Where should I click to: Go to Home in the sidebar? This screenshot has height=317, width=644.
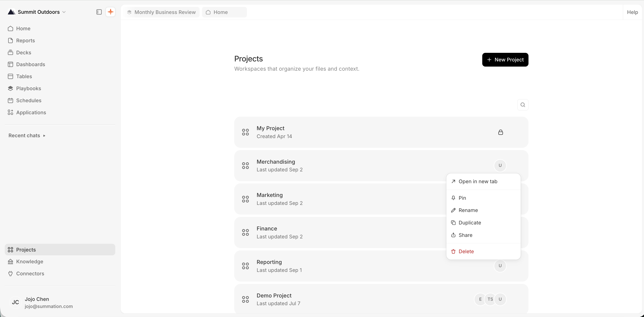click(60, 28)
